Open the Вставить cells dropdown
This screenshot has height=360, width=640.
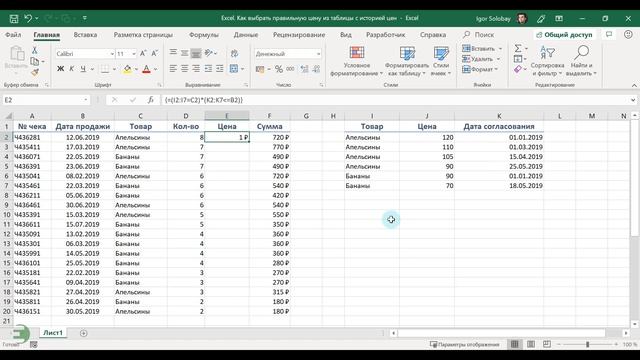coord(482,49)
